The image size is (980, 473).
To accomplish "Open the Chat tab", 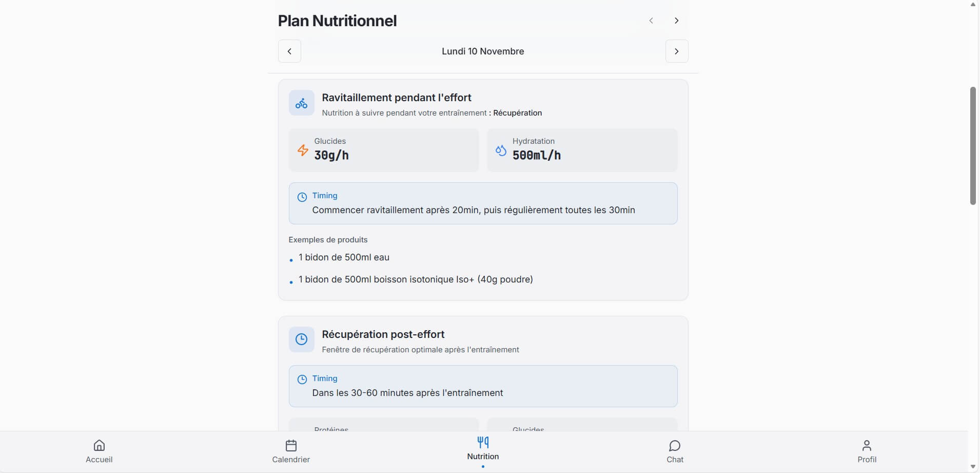I will pyautogui.click(x=675, y=451).
